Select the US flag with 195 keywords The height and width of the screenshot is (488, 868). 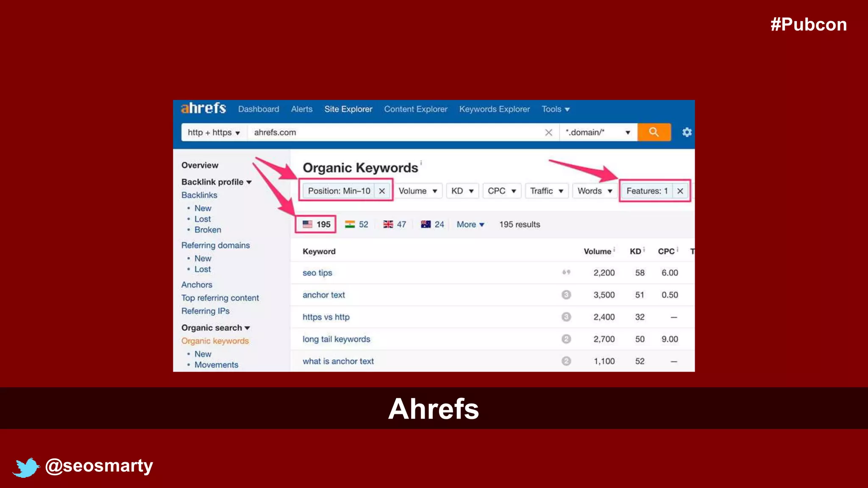point(316,225)
